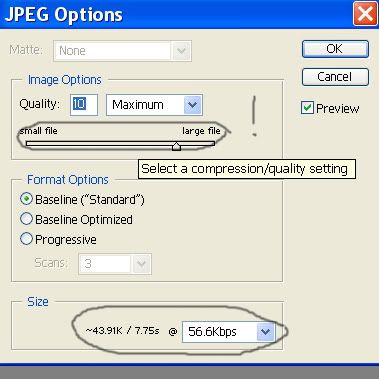Open the disabled Matte None dropdown

pyautogui.click(x=123, y=51)
